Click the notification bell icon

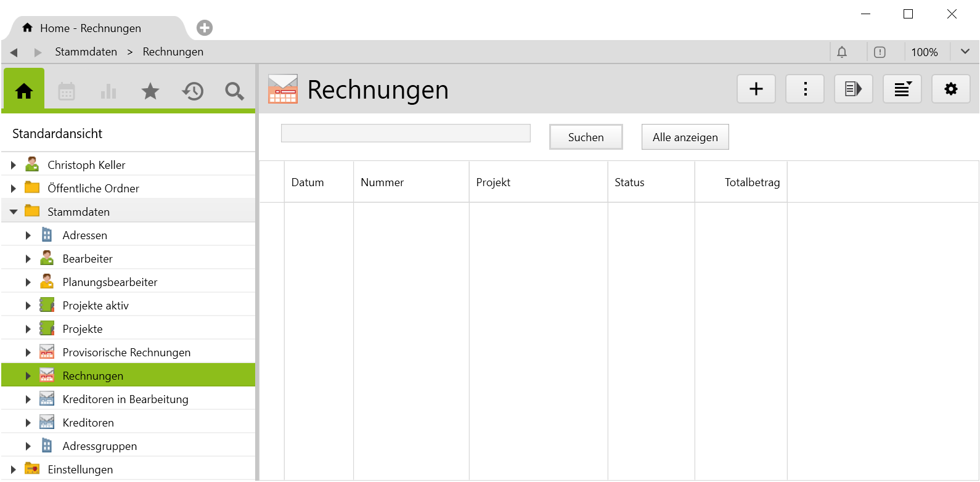(x=842, y=52)
